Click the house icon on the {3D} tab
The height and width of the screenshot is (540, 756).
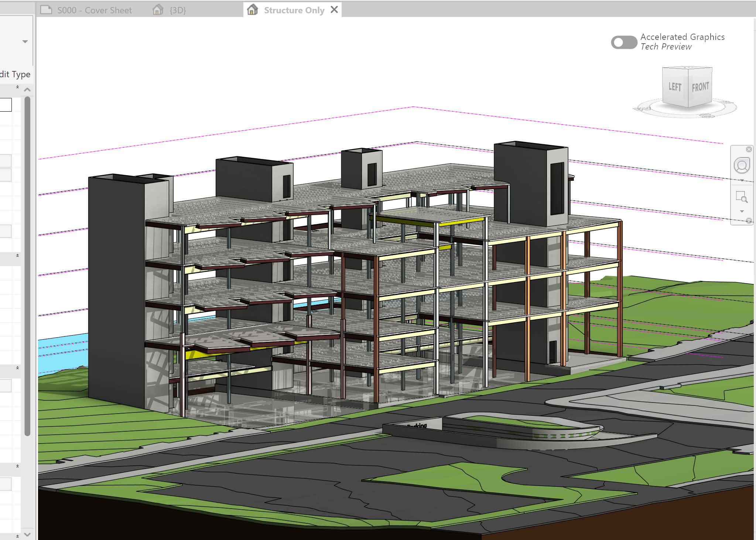[158, 10]
